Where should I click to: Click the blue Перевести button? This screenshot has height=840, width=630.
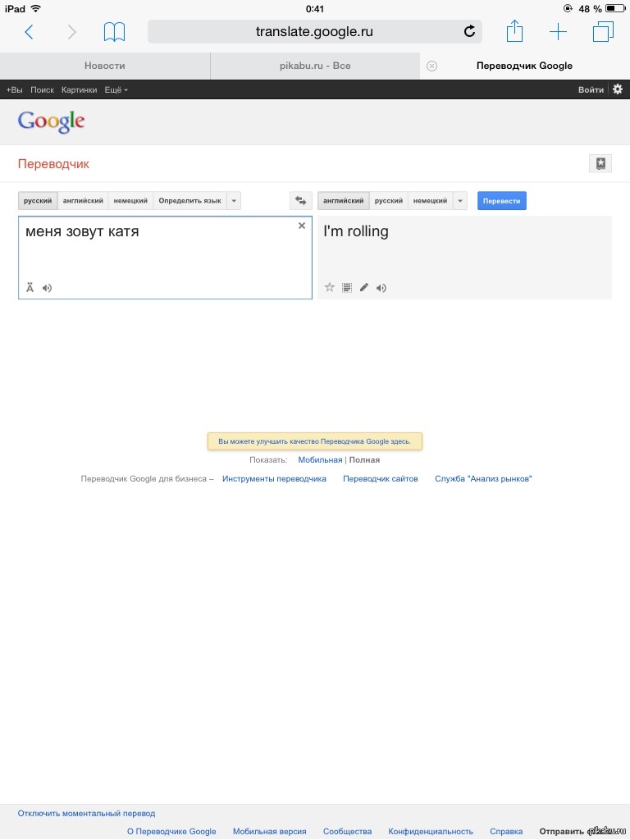coord(501,201)
